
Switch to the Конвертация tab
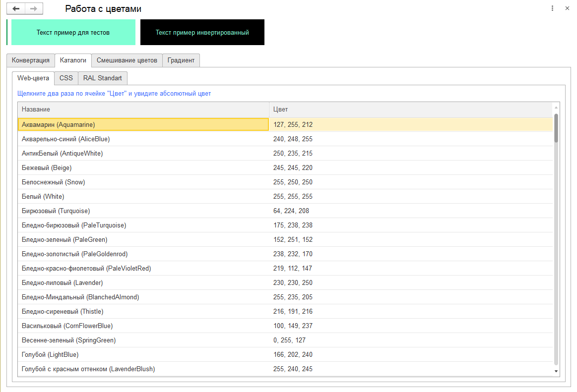click(31, 60)
